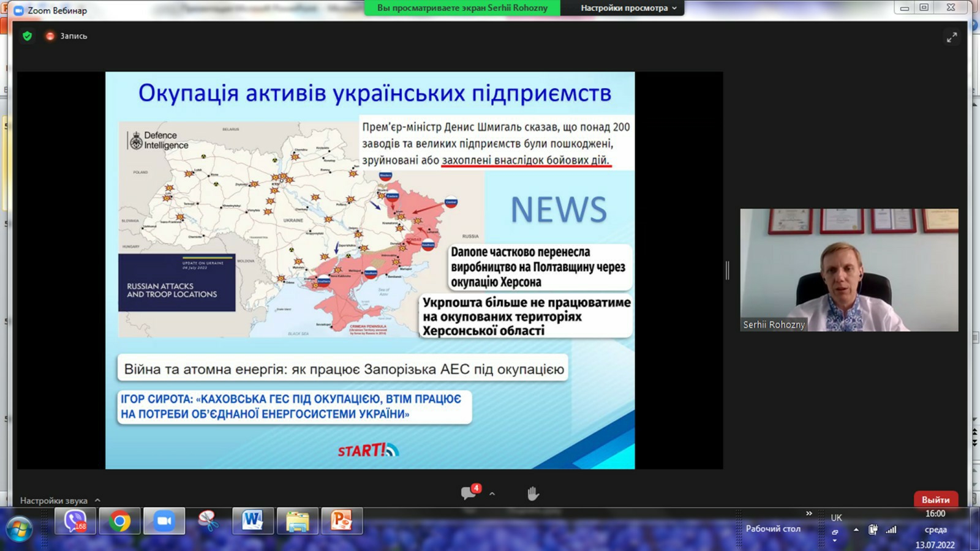Image resolution: width=980 pixels, height=551 pixels.
Task: Raise hand in the webinar
Action: pyautogui.click(x=533, y=493)
